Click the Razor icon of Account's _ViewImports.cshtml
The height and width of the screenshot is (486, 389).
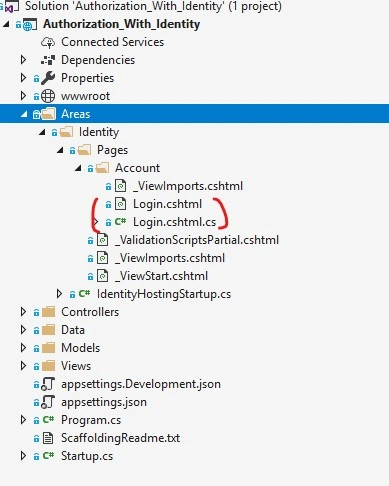pyautogui.click(x=120, y=186)
